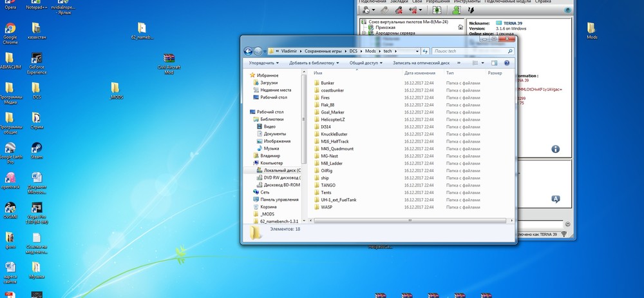Click the blue info icon in TeamSpeak panel
The width and height of the screenshot is (644, 298).
tap(555, 149)
